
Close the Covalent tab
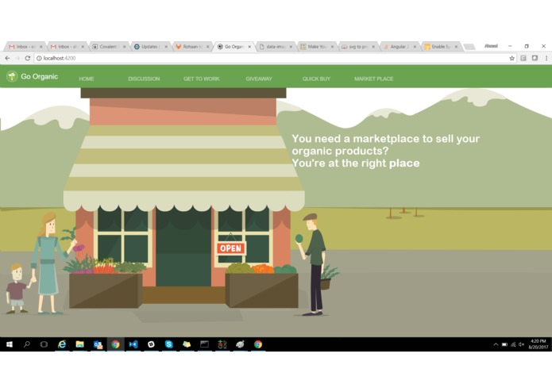[x=124, y=47]
